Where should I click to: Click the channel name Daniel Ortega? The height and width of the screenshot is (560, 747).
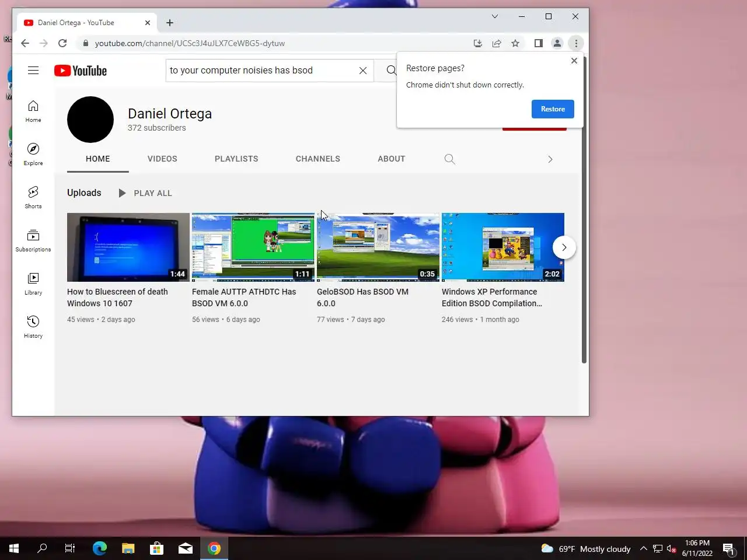pos(170,114)
